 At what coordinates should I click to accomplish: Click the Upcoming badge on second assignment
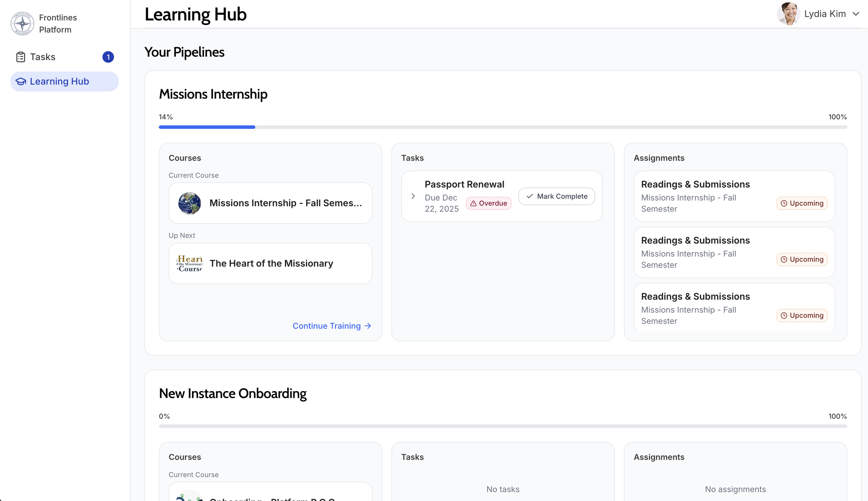click(x=802, y=260)
